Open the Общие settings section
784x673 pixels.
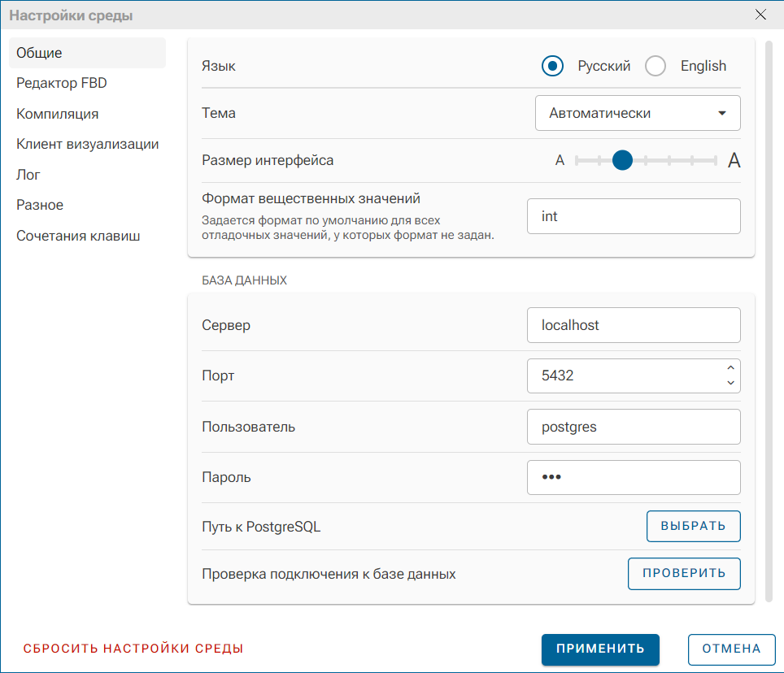87,53
